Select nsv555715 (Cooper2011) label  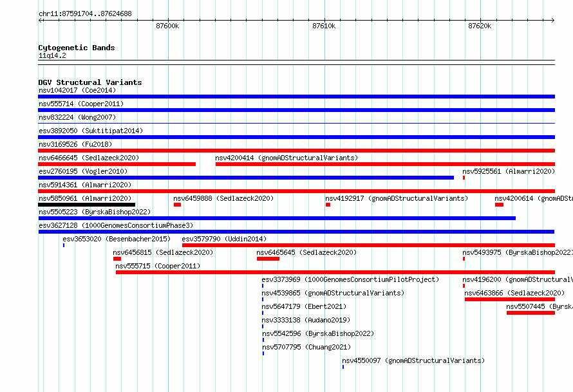click(x=158, y=266)
